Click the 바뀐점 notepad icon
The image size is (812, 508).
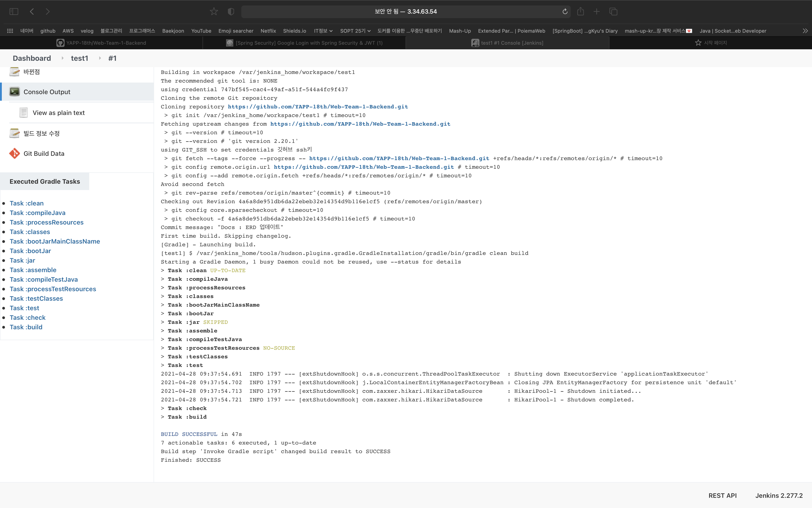pyautogui.click(x=14, y=72)
